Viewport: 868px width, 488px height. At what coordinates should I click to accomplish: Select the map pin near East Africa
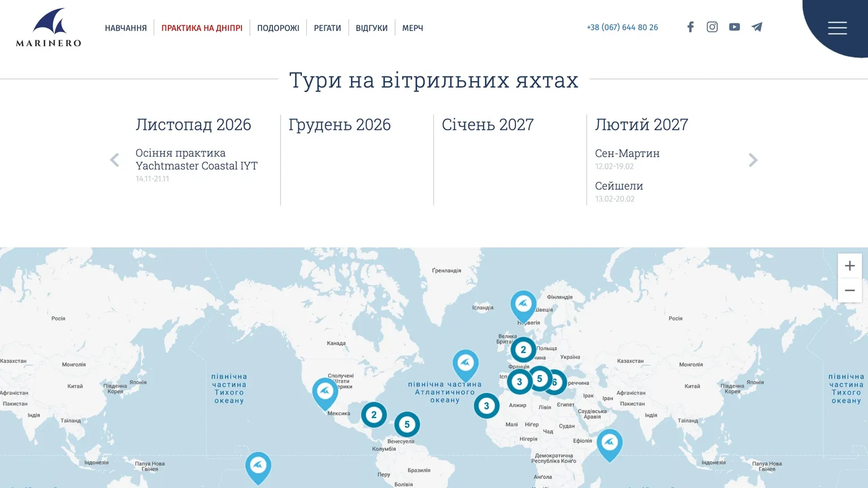point(610,446)
